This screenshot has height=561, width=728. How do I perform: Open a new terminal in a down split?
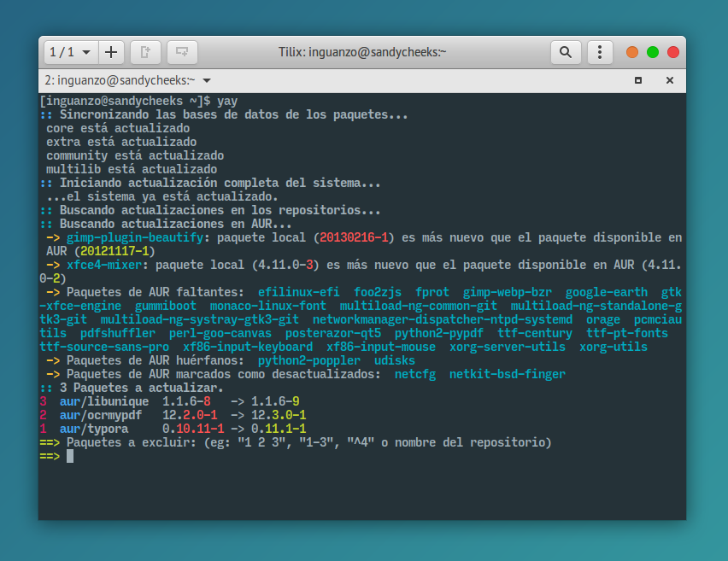[x=181, y=51]
